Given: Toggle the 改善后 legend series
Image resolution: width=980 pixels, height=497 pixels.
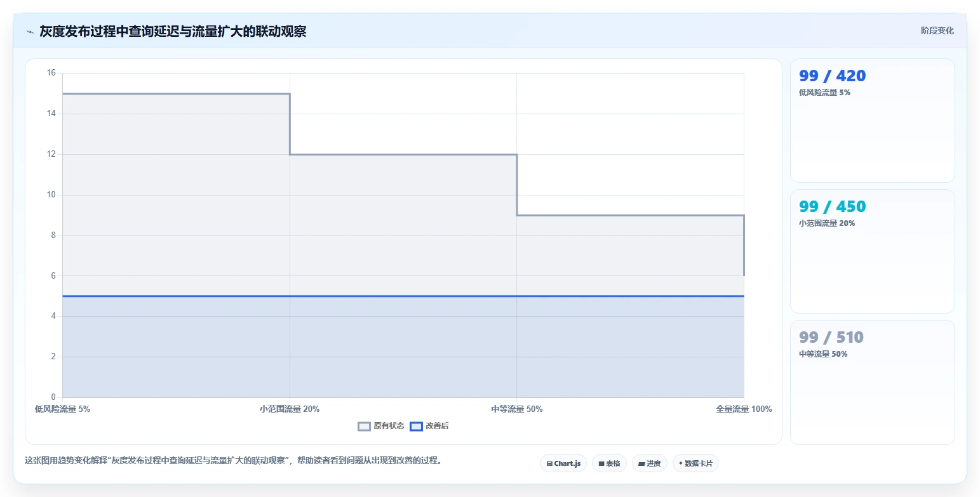Looking at the screenshot, I should tap(429, 426).
